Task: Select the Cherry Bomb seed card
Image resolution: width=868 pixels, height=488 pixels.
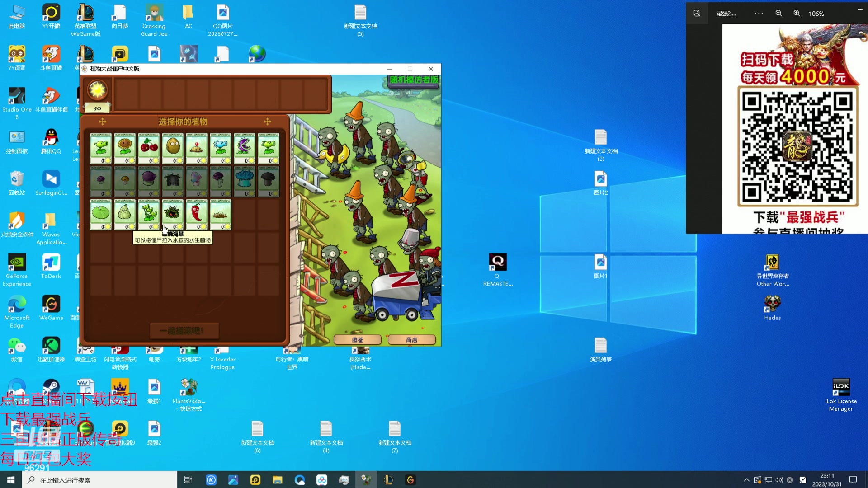Action: point(149,148)
